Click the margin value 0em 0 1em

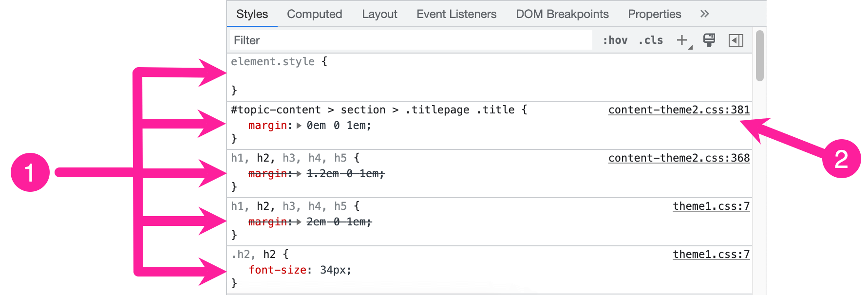click(336, 126)
